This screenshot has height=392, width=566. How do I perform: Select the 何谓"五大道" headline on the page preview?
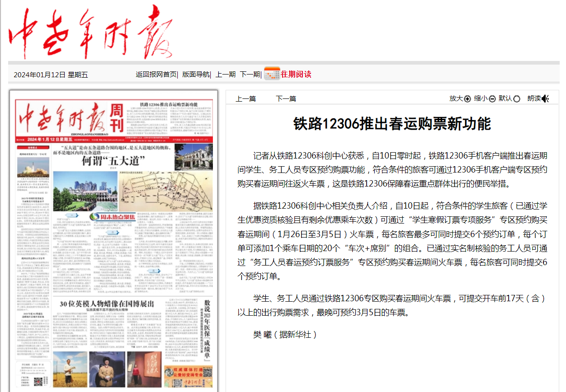113,161
